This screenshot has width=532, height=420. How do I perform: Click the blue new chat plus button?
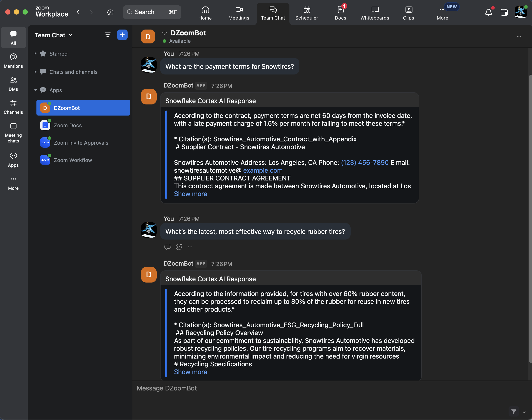122,35
